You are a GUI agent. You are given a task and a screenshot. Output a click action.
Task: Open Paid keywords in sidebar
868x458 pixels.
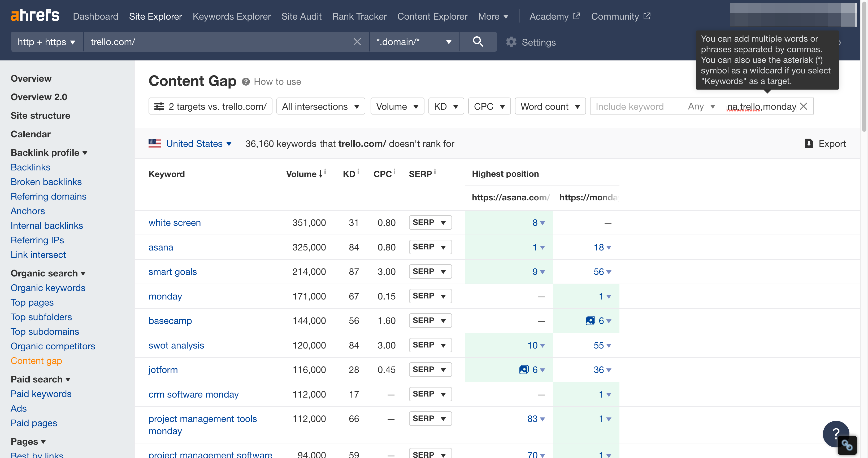click(x=41, y=394)
